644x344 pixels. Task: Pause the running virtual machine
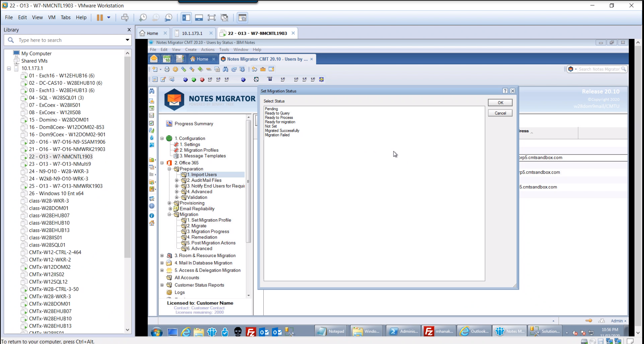(x=100, y=17)
